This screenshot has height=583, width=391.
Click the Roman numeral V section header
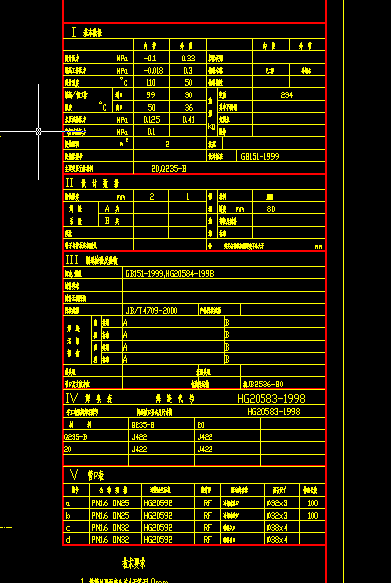click(74, 475)
